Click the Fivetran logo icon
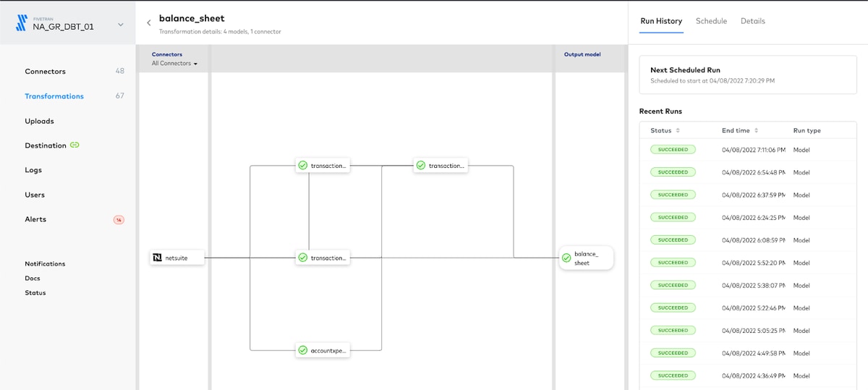 (x=22, y=24)
